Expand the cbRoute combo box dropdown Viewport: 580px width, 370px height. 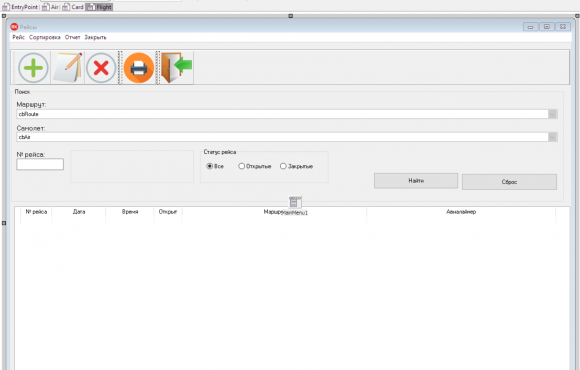point(552,114)
